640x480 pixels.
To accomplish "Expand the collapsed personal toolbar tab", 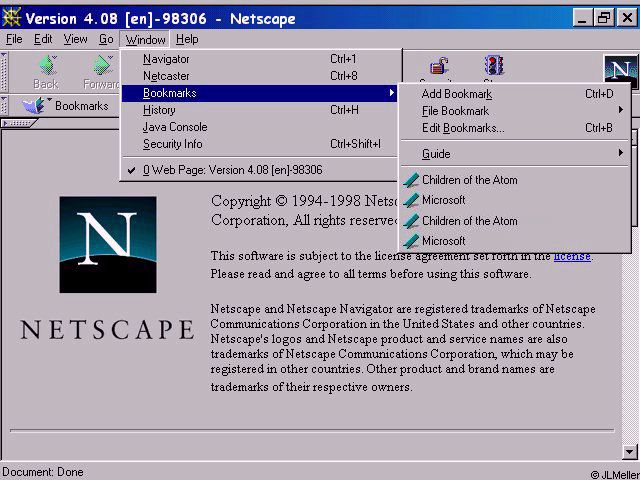I will [19, 123].
